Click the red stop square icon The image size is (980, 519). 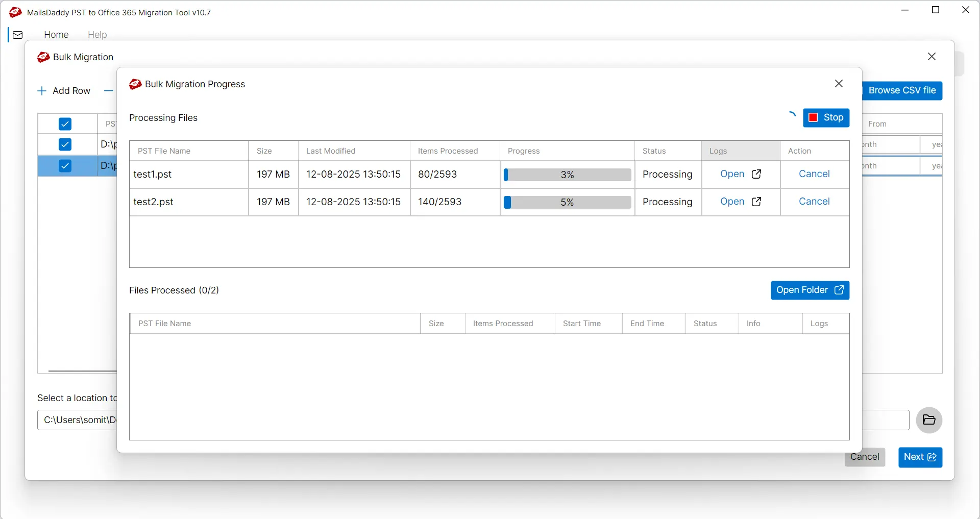[813, 118]
